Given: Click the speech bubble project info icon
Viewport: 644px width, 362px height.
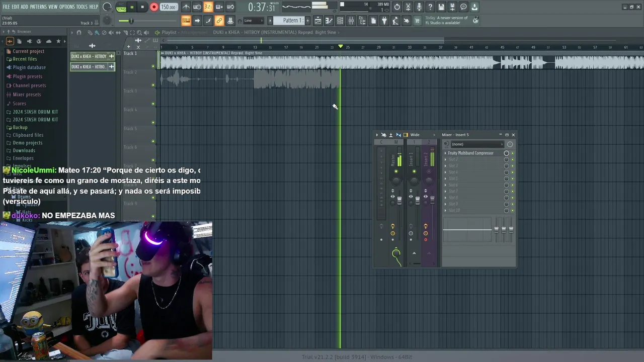Looking at the screenshot, I should [463, 7].
